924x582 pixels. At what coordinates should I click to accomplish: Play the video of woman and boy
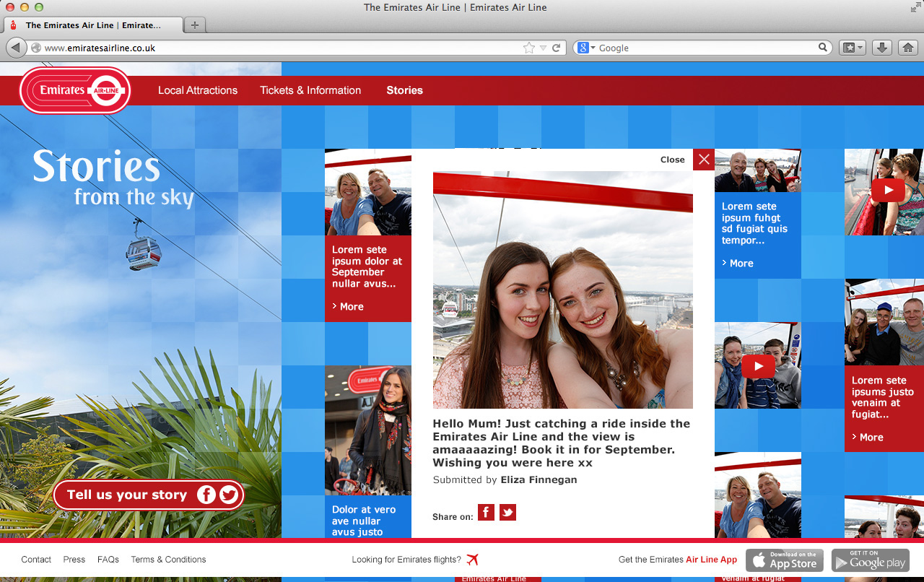coord(758,366)
